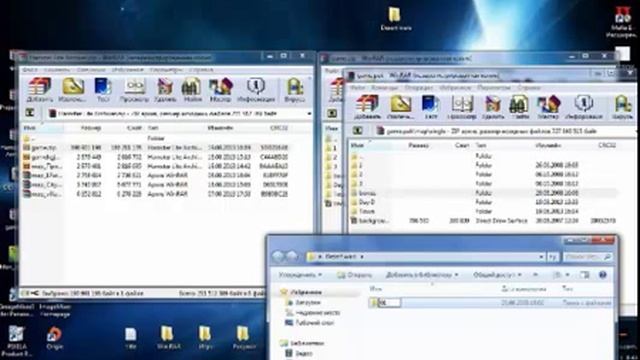Open Операции menu in front WinRAR window
This screenshot has height=360, width=640.
click(418, 87)
